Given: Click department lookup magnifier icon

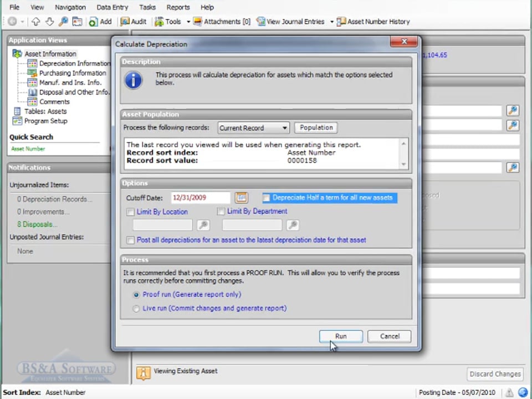Looking at the screenshot, I should (293, 225).
